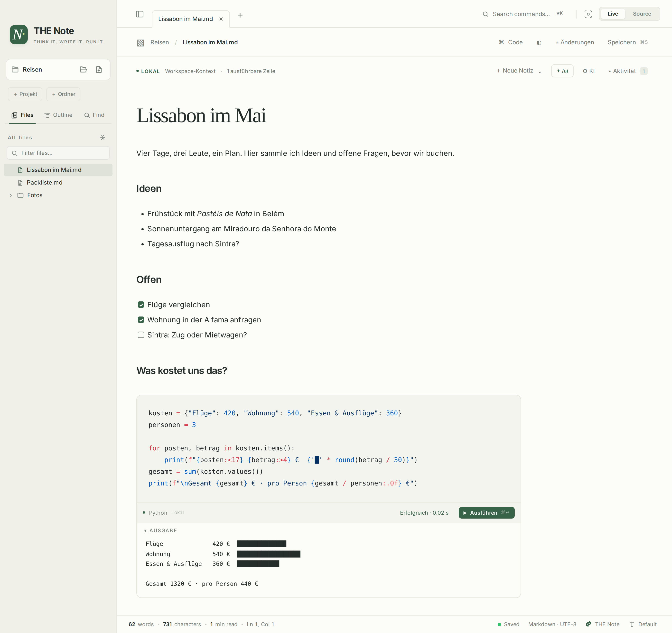Switch to the Outline tab

[58, 115]
